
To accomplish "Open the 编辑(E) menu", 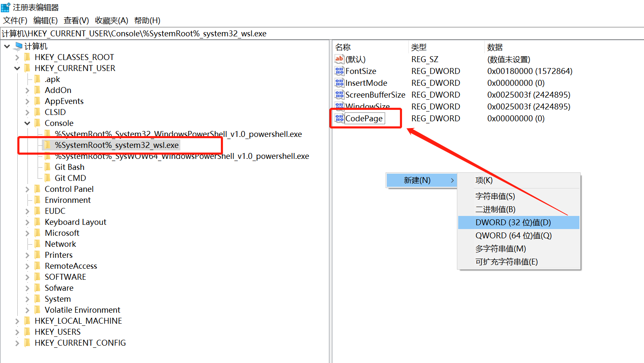I will tap(46, 20).
